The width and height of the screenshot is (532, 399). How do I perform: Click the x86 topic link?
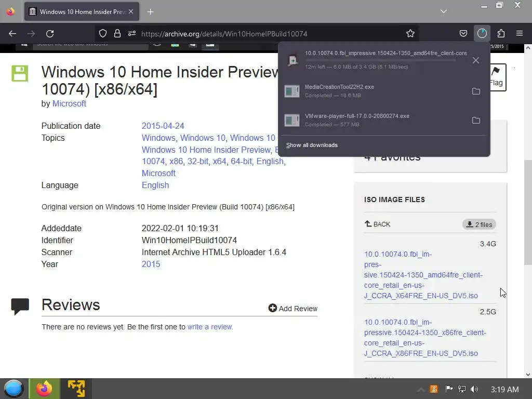click(176, 161)
